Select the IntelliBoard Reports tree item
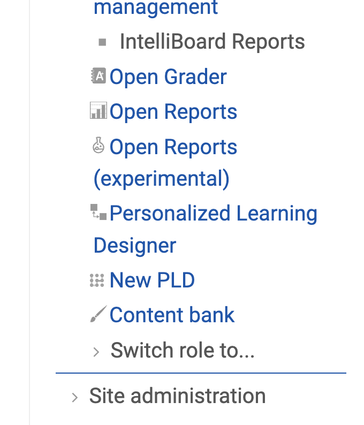 pos(212,42)
